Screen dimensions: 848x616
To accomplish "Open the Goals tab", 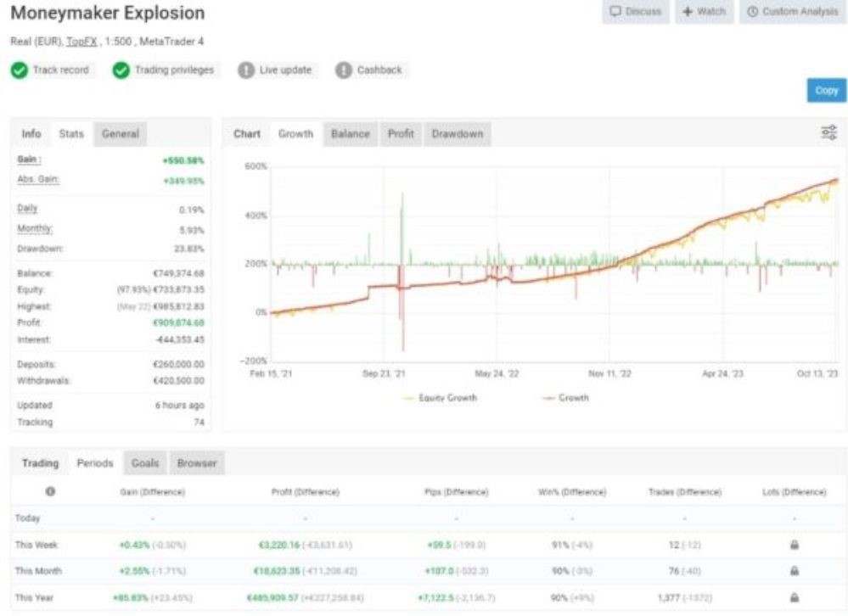I will click(145, 463).
